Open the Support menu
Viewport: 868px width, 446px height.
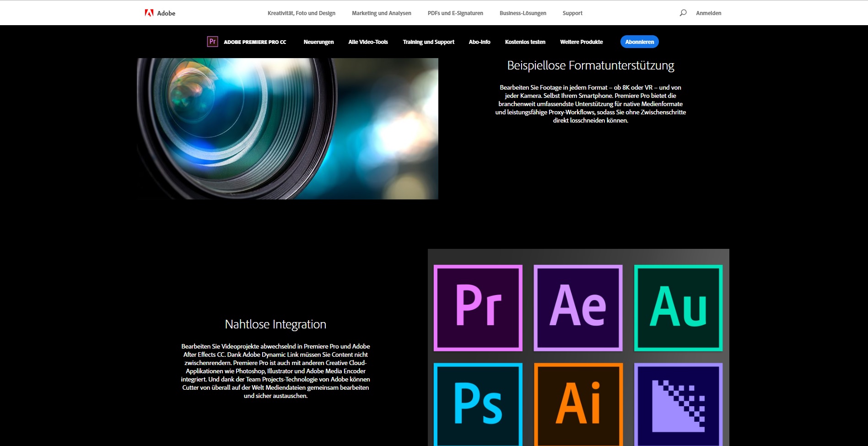pos(572,13)
